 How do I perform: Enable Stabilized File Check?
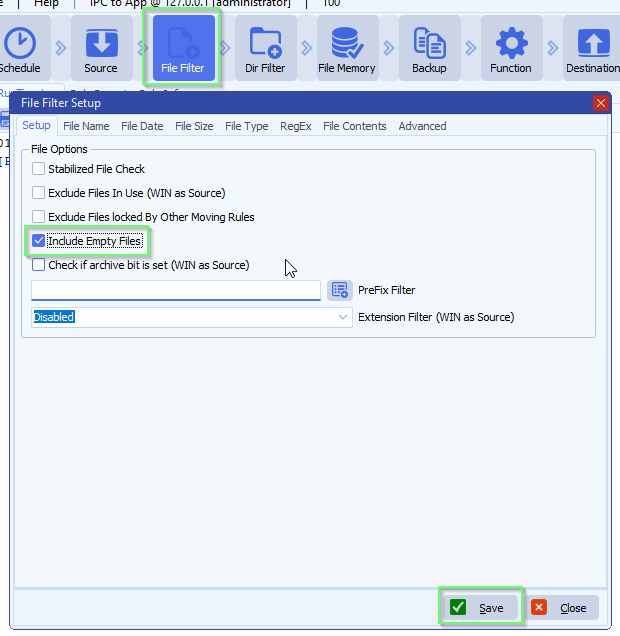click(39, 169)
